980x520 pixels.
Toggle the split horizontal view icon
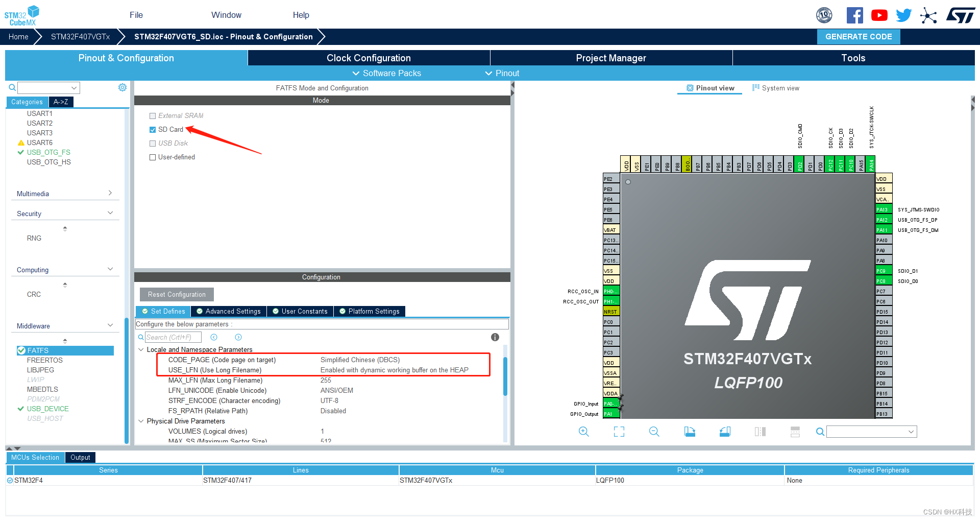click(760, 432)
